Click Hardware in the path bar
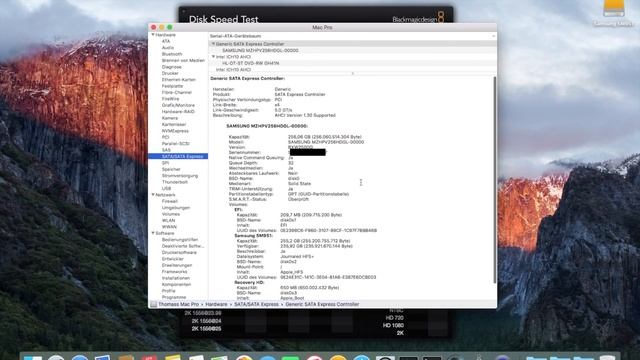This screenshot has height=360, width=640. (216, 304)
